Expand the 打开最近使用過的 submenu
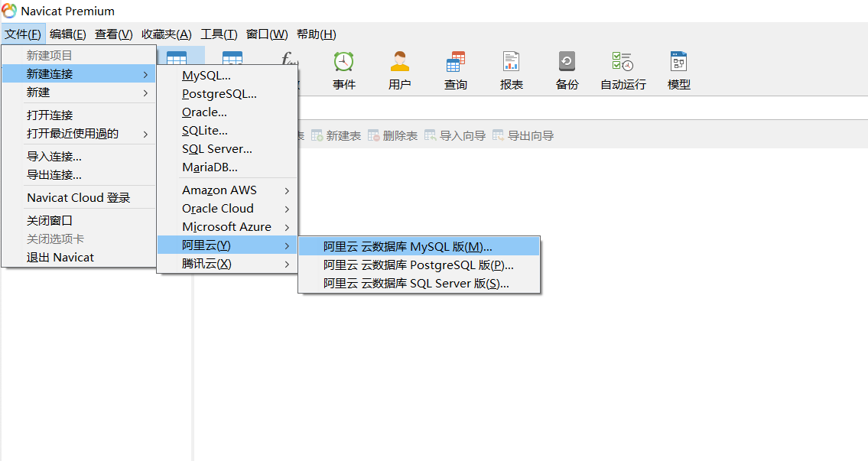 tap(79, 133)
